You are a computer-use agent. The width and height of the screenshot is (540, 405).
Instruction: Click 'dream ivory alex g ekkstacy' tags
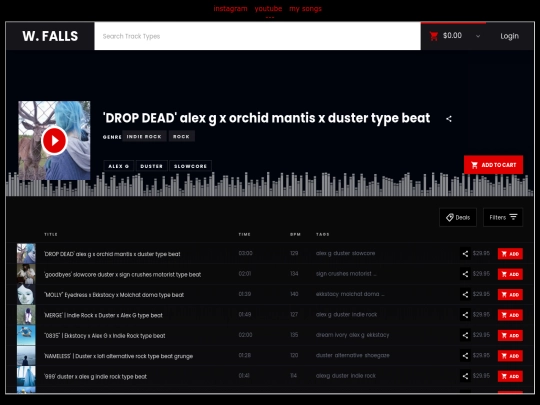coord(352,335)
